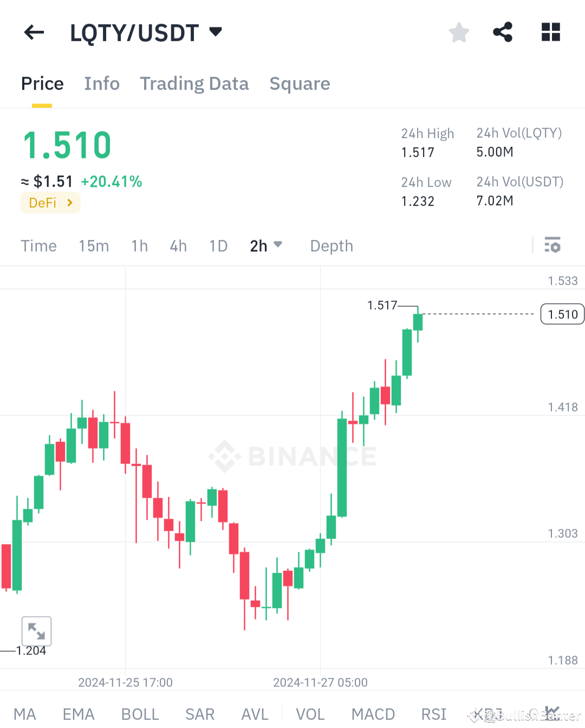Select the SAR indicator
The height and width of the screenshot is (728, 585).
click(199, 714)
